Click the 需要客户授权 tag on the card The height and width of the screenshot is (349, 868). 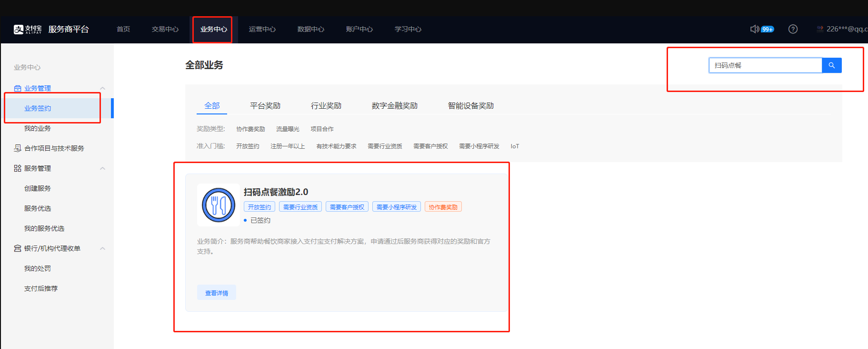(347, 207)
